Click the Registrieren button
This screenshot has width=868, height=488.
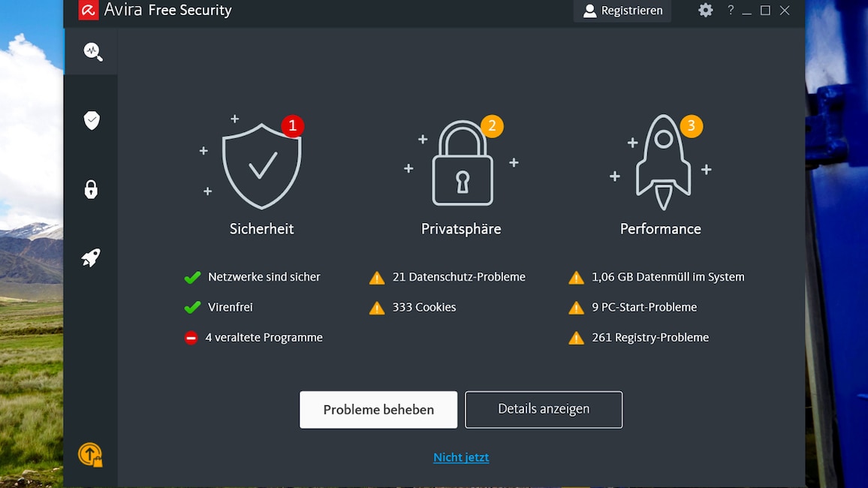coord(622,11)
